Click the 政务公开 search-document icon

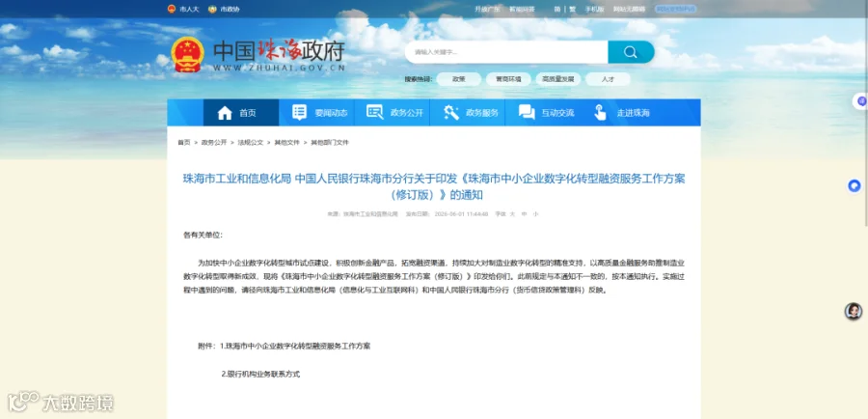[375, 113]
